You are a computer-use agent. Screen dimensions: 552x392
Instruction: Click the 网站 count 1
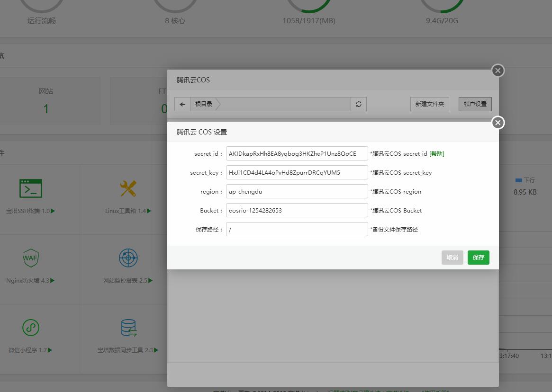coord(46,109)
